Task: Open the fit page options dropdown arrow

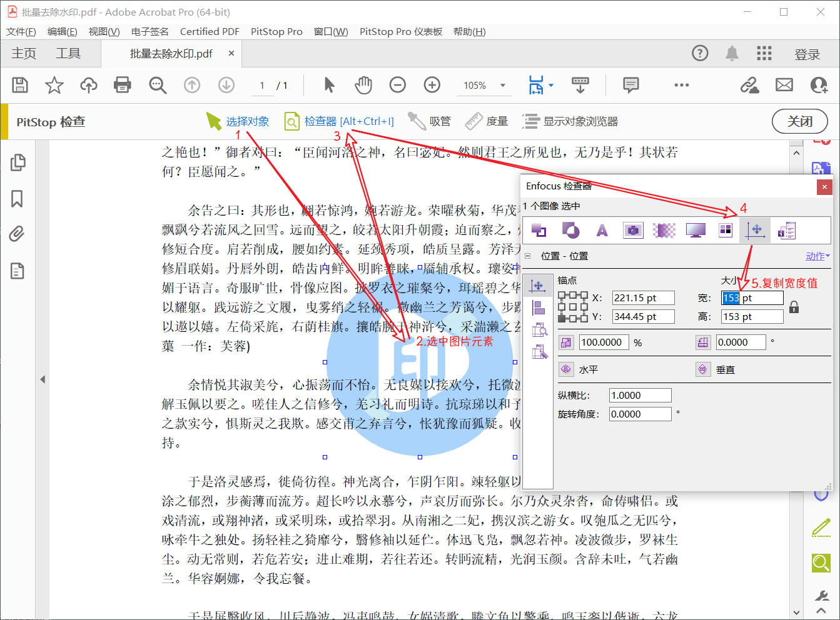Action: (551, 85)
